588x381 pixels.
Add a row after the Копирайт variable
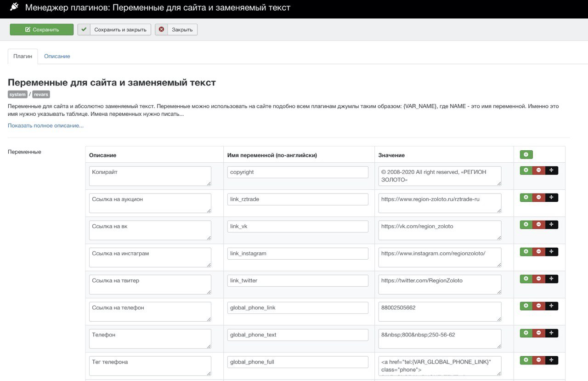pyautogui.click(x=526, y=171)
